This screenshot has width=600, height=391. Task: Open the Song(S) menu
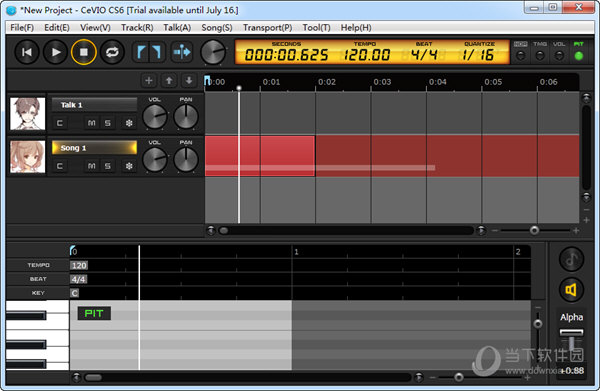point(217,28)
